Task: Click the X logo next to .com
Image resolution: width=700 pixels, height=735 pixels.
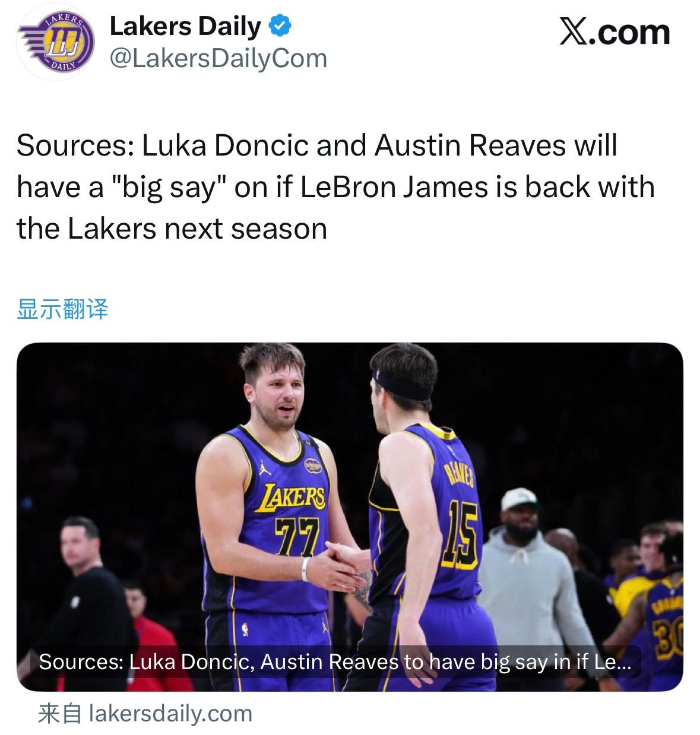Action: pos(574,31)
